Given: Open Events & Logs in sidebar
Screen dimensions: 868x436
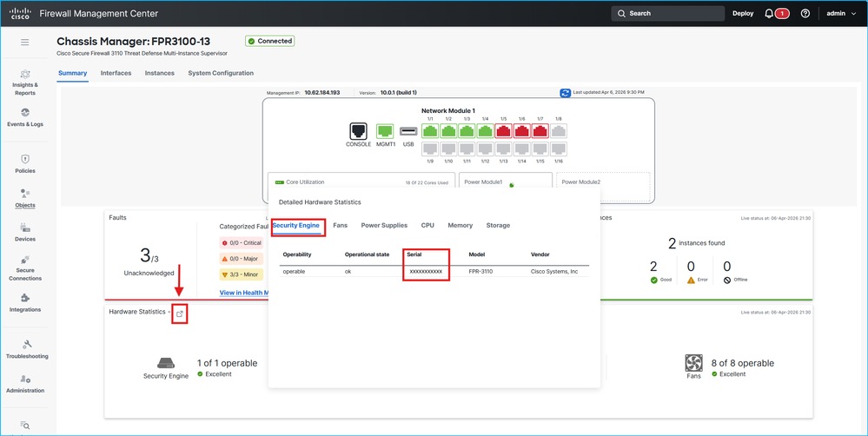Looking at the screenshot, I should (25, 118).
